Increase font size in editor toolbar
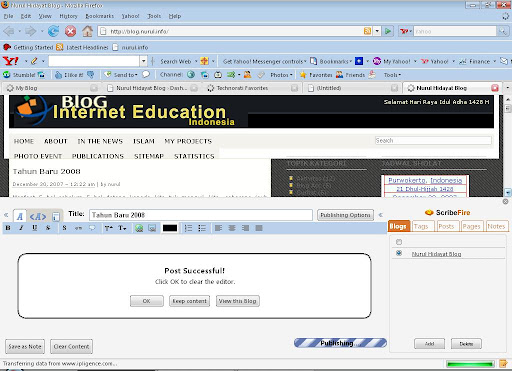This screenshot has width=512, height=371. 109,228
